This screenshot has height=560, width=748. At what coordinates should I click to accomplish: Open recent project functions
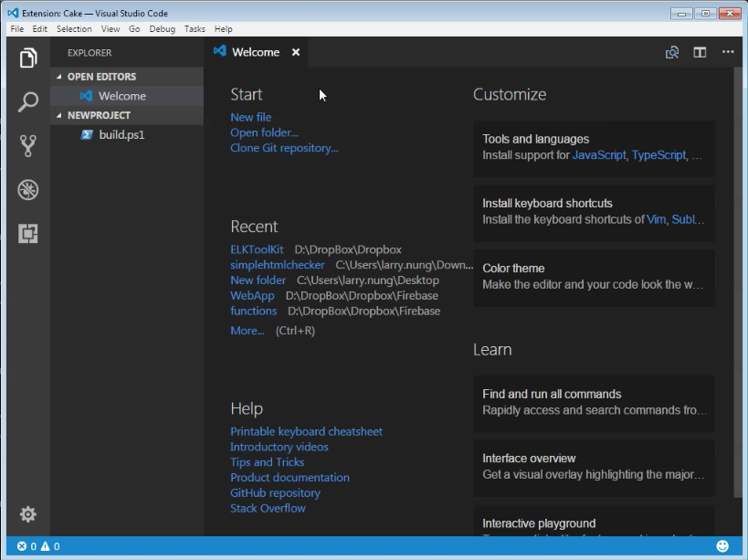coord(253,311)
